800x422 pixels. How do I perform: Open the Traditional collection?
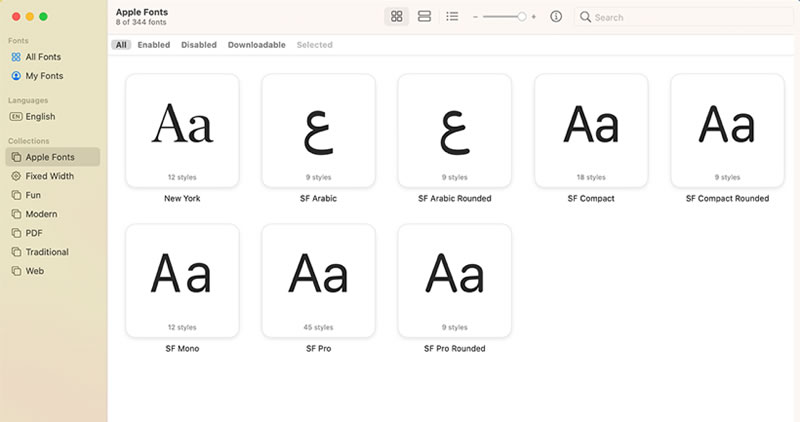pos(53,252)
